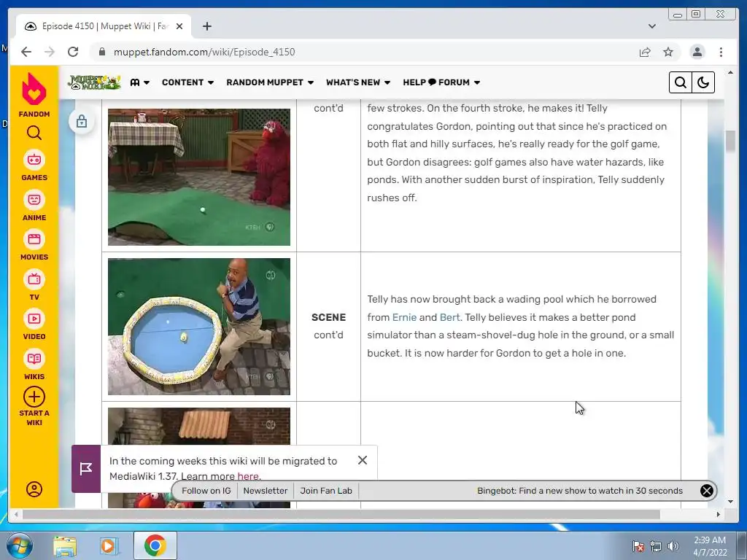747x560 pixels.
Task: Click the Bingebot promo text
Action: [x=580, y=491]
